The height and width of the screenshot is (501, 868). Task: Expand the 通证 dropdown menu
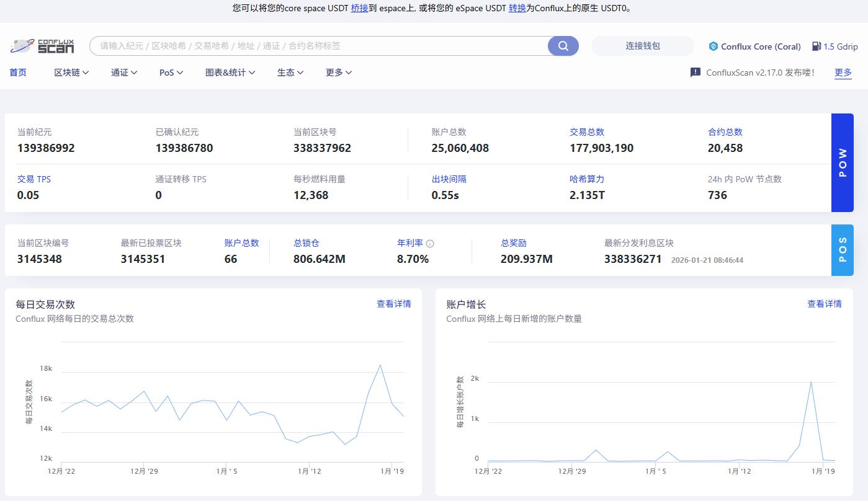coord(124,73)
